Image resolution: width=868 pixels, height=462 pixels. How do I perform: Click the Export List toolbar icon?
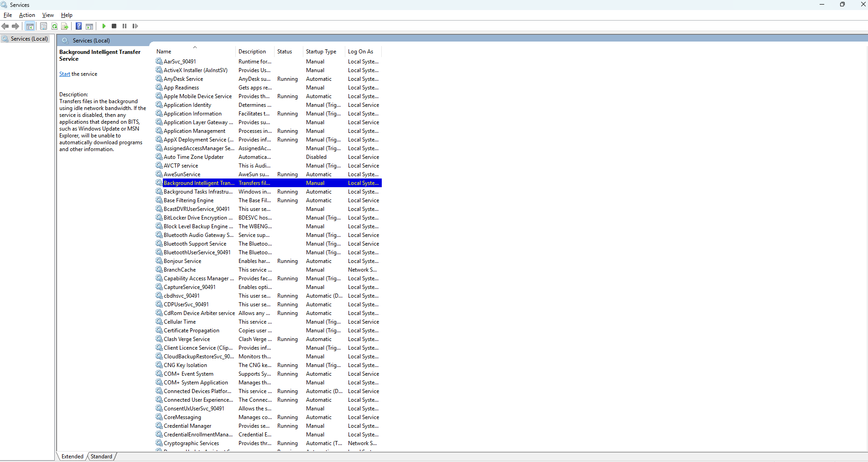64,26
